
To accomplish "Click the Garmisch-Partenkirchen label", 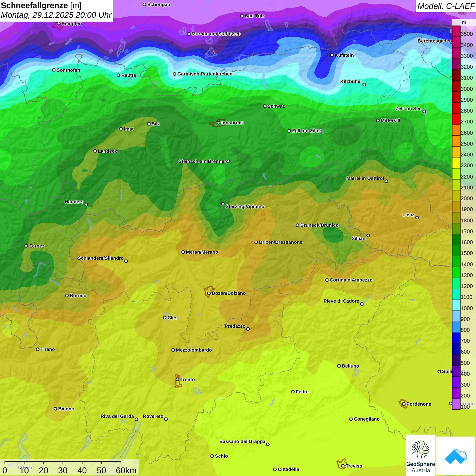I will click(x=205, y=74).
